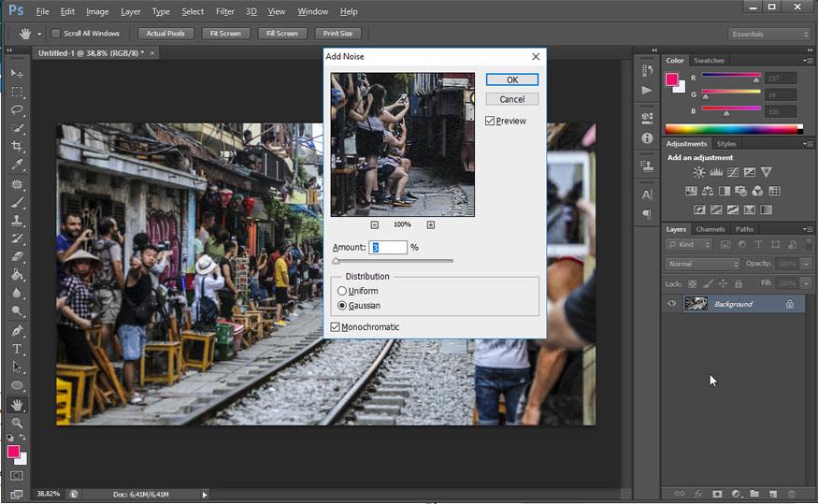818x504 pixels.
Task: Switch to the Channels tab
Action: pos(710,229)
